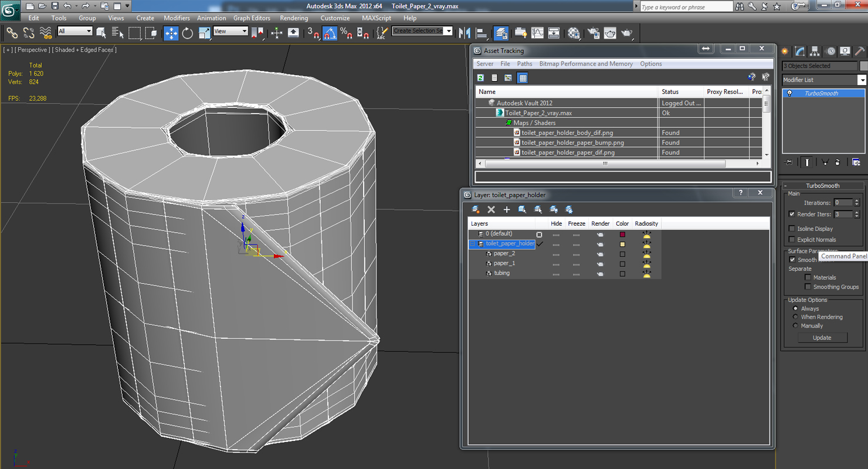
Task: Open the selection filter All dropdown
Action: (75, 31)
